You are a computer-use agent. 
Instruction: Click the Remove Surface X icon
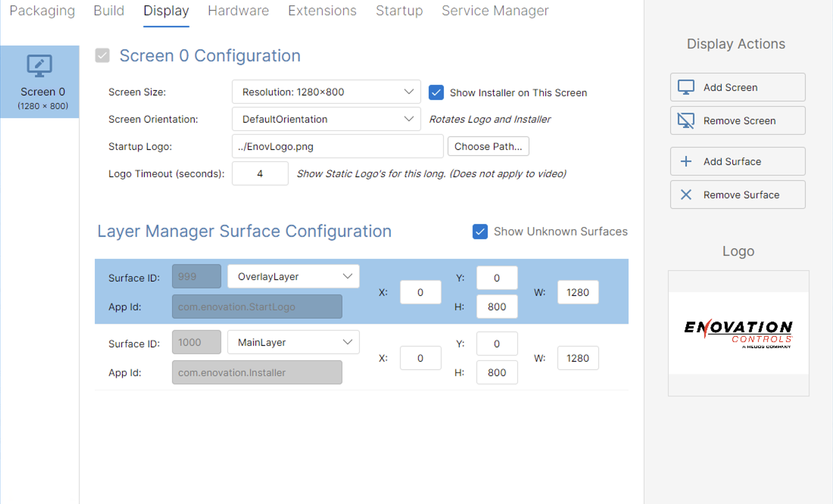coord(686,195)
